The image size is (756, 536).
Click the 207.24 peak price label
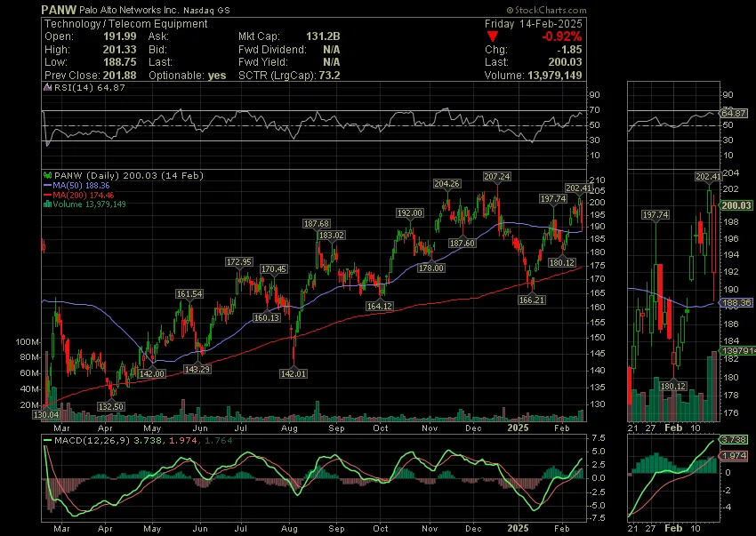coord(497,176)
